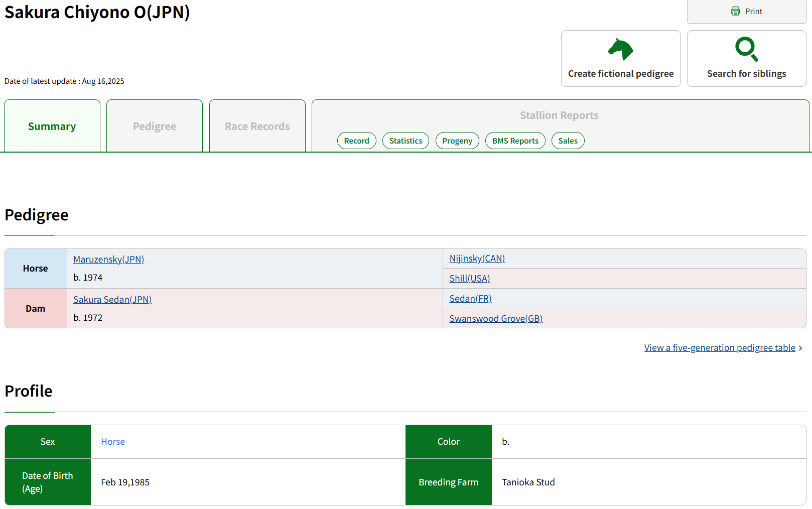This screenshot has width=812, height=509.
Task: Open the Nijinsky(CAN) link
Action: point(477,258)
